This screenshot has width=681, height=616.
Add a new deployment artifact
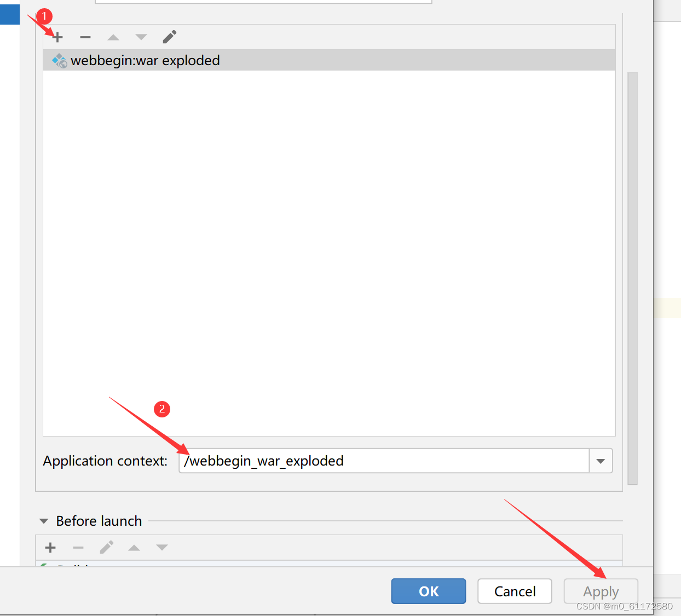57,37
